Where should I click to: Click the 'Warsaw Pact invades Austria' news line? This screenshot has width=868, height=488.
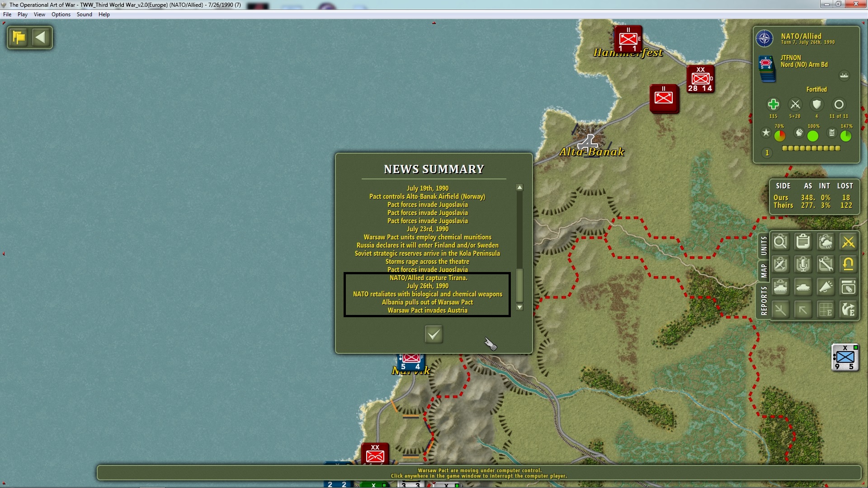tap(427, 310)
